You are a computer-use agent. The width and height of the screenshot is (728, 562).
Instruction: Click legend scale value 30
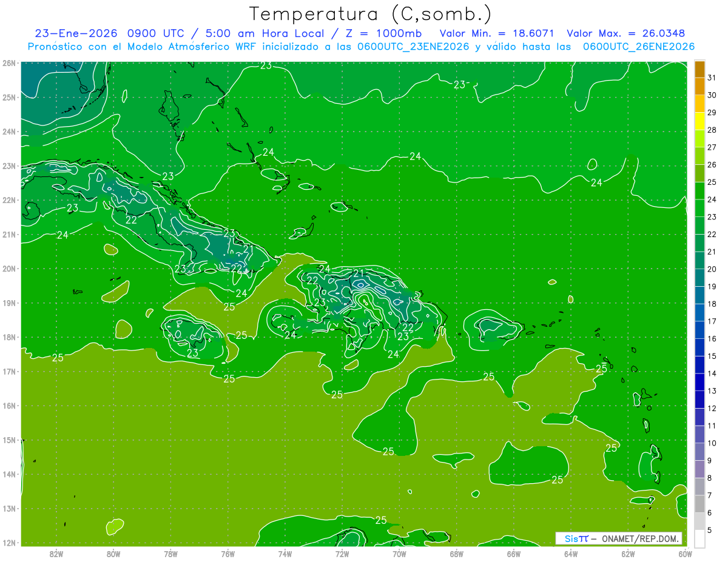tap(712, 95)
